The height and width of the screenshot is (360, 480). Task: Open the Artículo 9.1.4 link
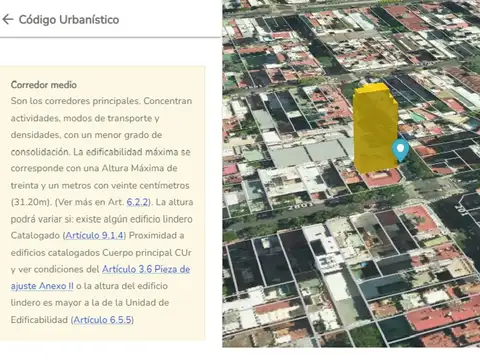(94, 236)
